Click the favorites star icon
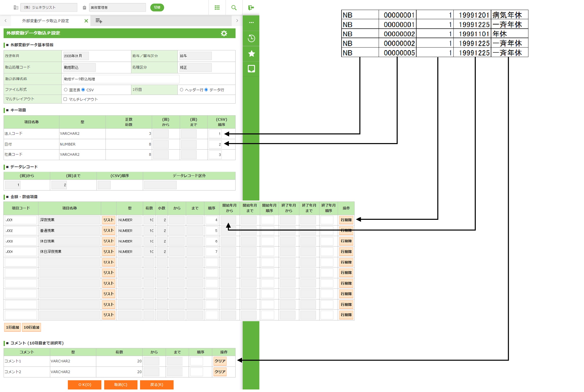The width and height of the screenshot is (584, 392). pyautogui.click(x=251, y=53)
